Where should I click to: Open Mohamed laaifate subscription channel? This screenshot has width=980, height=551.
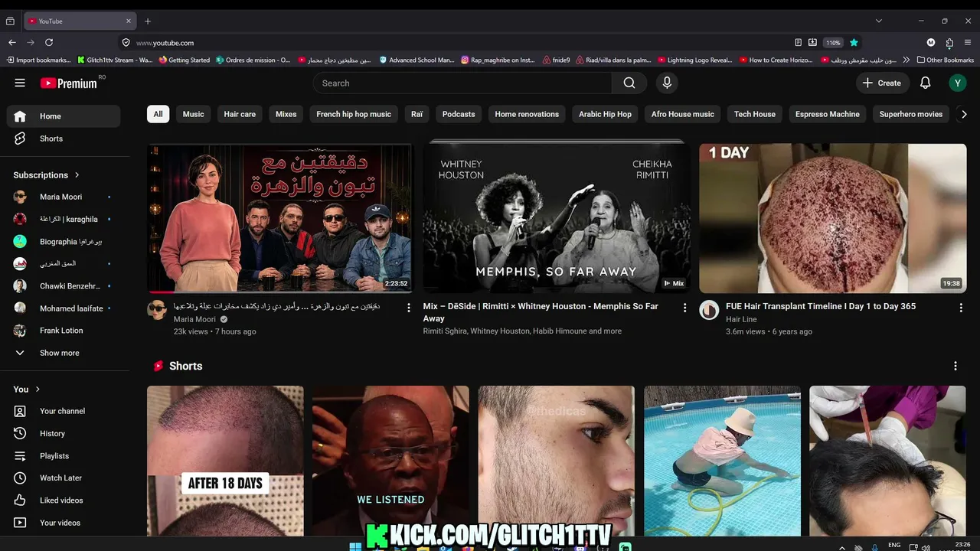pyautogui.click(x=64, y=308)
